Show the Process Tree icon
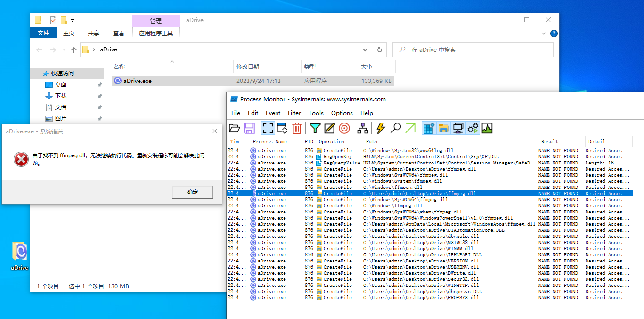The width and height of the screenshot is (644, 319). click(362, 128)
